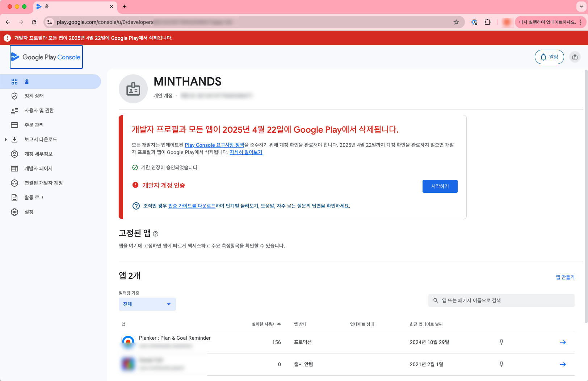
Task: Click the 개발자 페이지 web page icon
Action: coord(14,169)
